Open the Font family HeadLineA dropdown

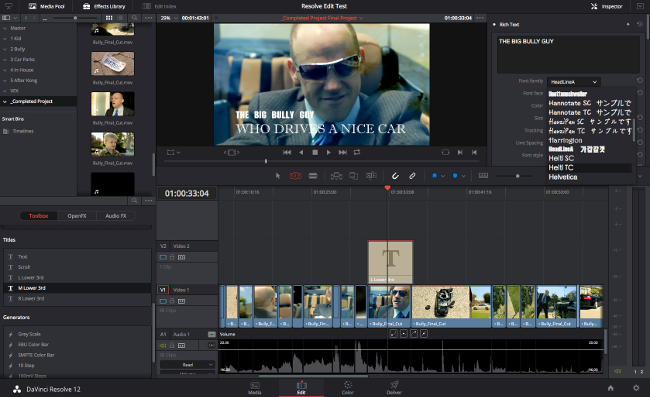point(573,82)
